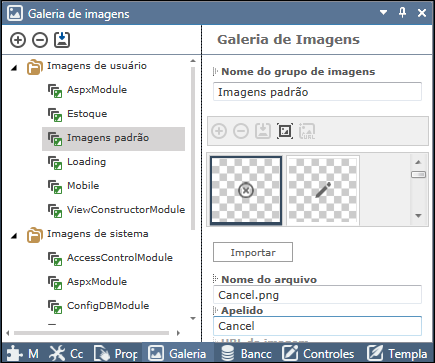
Task: Click the add image from URL icon
Action: 307,131
